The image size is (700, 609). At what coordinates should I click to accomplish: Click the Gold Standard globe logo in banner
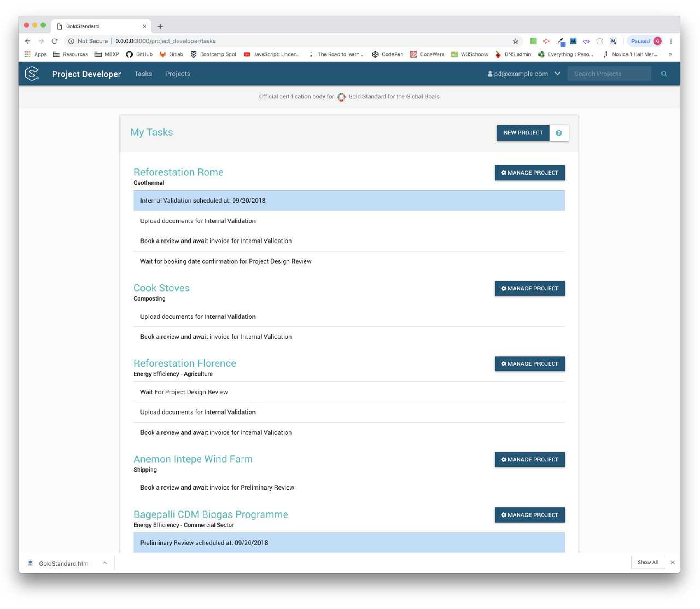tap(341, 97)
